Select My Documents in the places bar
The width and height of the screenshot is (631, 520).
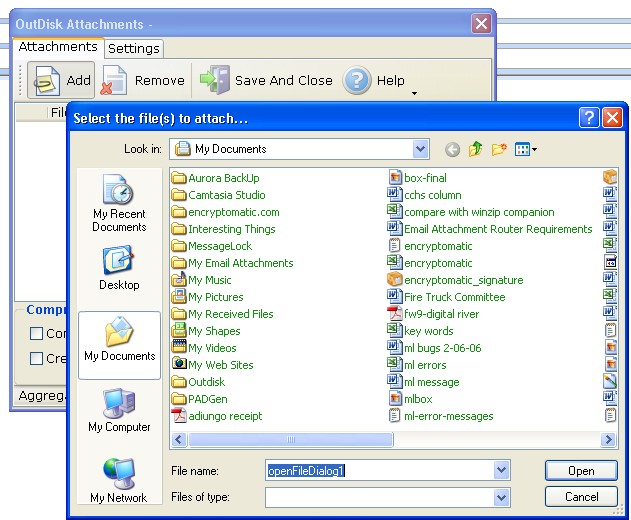coord(120,345)
